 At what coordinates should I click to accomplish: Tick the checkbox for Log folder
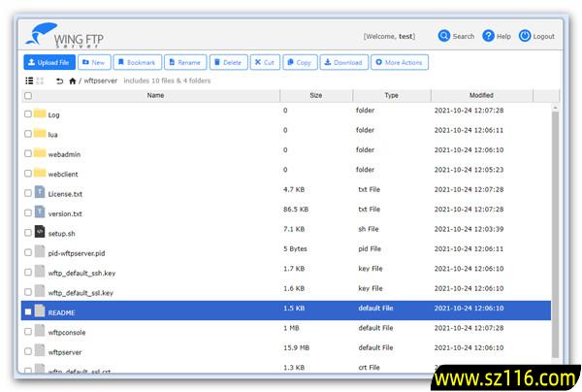[x=28, y=114]
